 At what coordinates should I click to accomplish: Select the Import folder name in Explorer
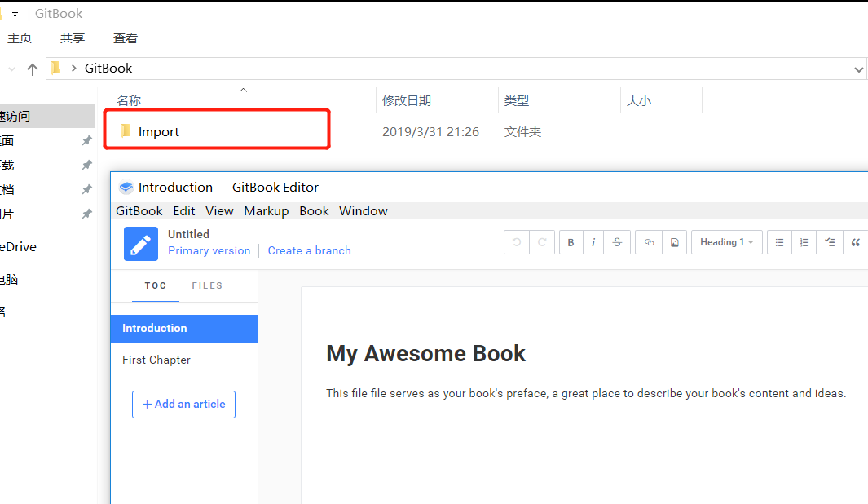click(159, 132)
